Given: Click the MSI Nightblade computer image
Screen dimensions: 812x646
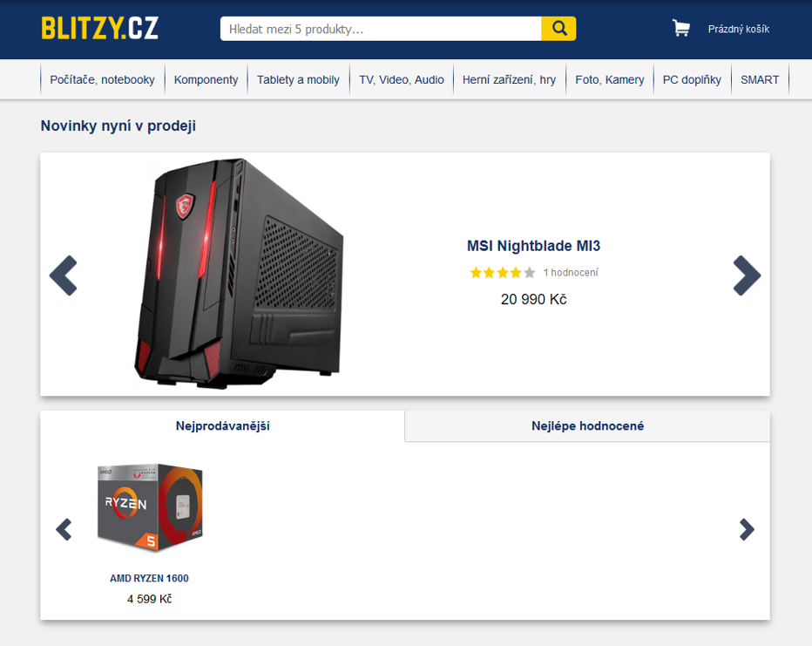Looking at the screenshot, I should [239, 274].
